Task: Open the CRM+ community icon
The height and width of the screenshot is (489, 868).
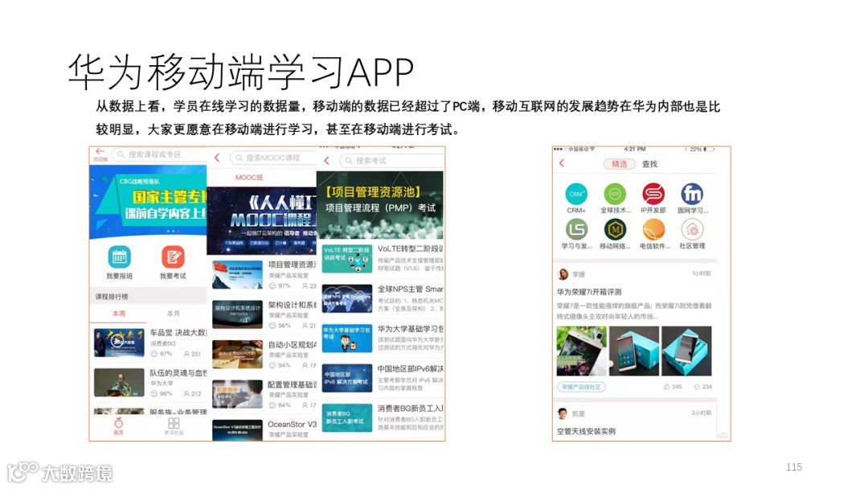Action: pyautogui.click(x=576, y=194)
